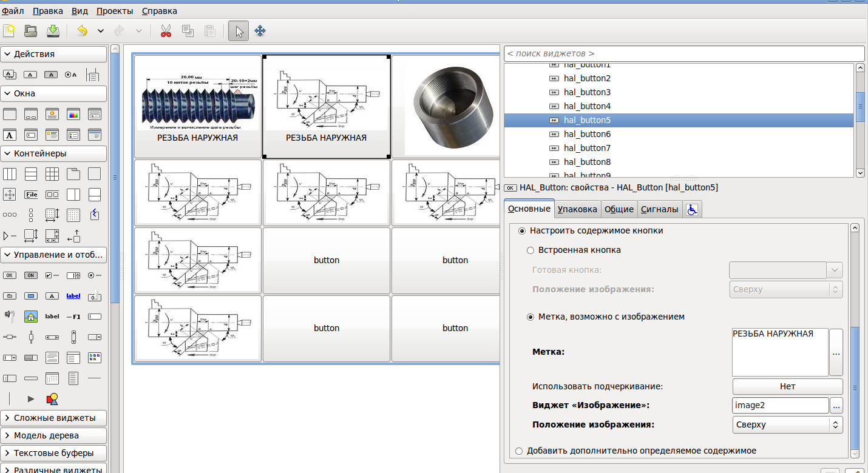Select the OK Button widget palette icon

[10, 275]
